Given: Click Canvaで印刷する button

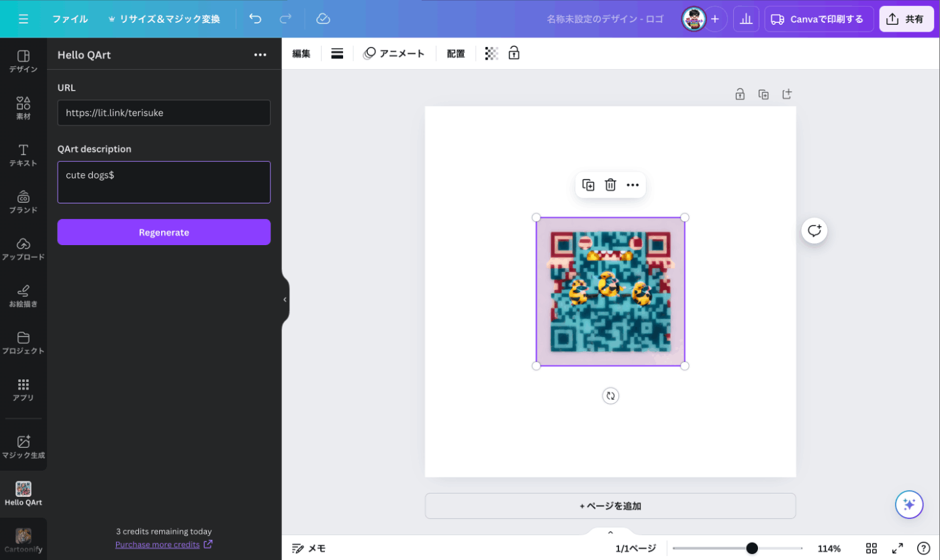Looking at the screenshot, I should (818, 19).
